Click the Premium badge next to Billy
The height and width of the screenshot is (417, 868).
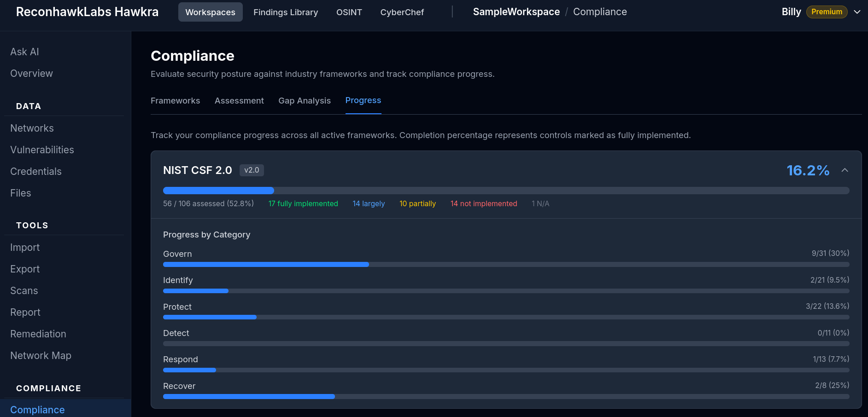point(827,12)
